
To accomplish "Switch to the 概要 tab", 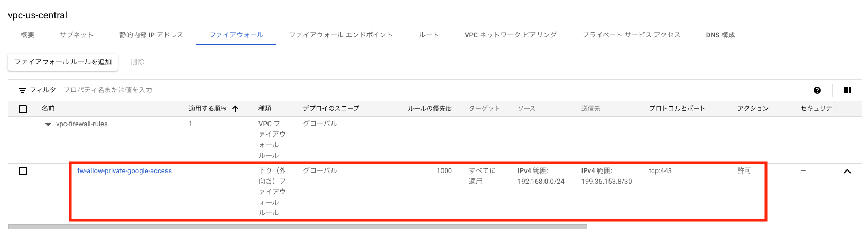I will point(27,35).
